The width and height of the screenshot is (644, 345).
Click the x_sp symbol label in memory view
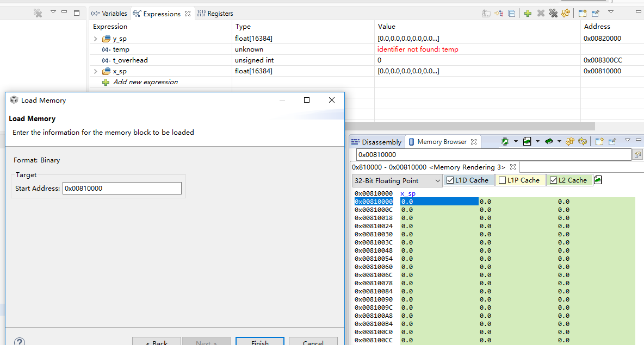(408, 193)
